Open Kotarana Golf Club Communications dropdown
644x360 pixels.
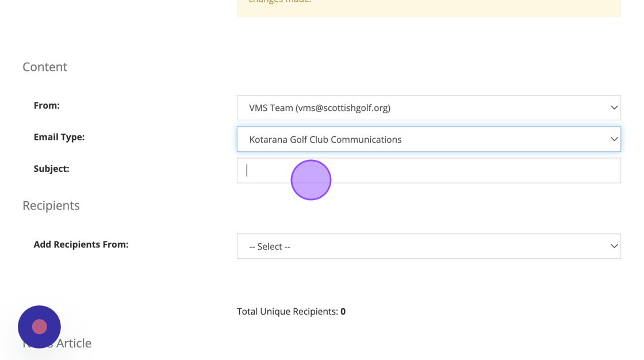(325, 139)
